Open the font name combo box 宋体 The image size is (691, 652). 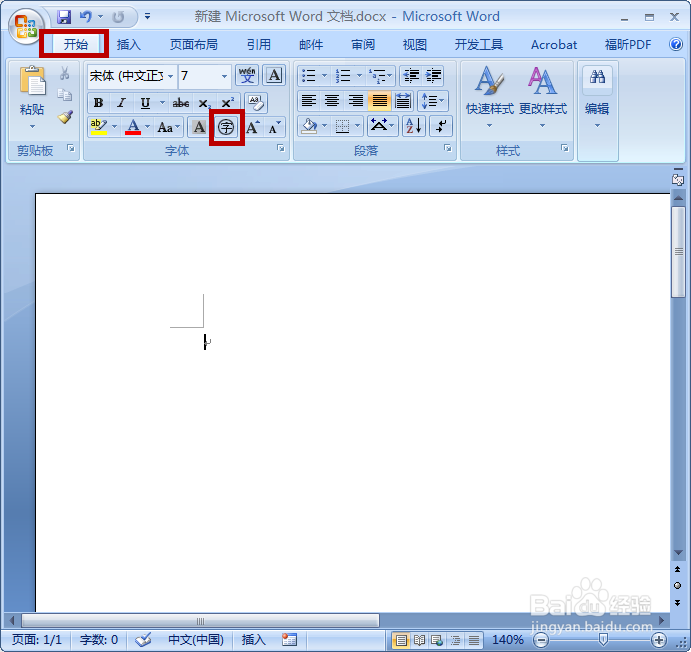tap(132, 76)
